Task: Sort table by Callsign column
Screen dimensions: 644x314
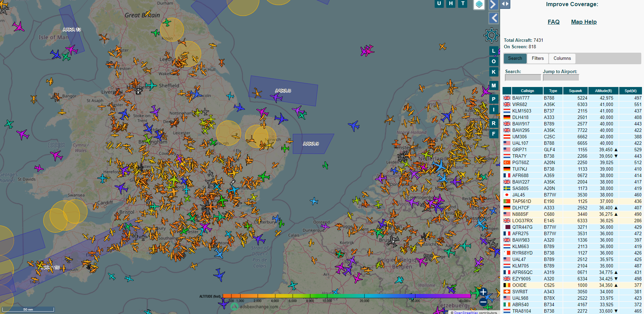Action: click(527, 91)
